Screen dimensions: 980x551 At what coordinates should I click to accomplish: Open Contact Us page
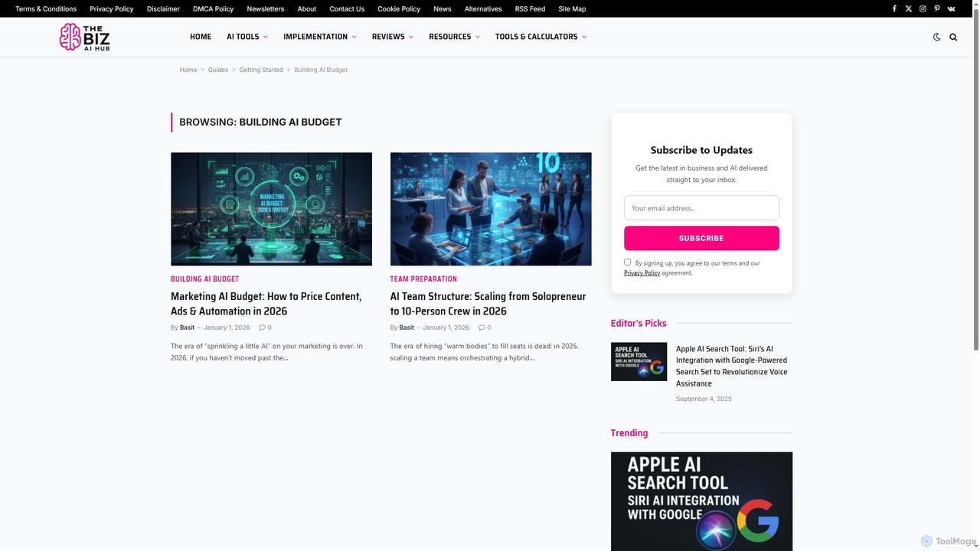click(x=347, y=8)
